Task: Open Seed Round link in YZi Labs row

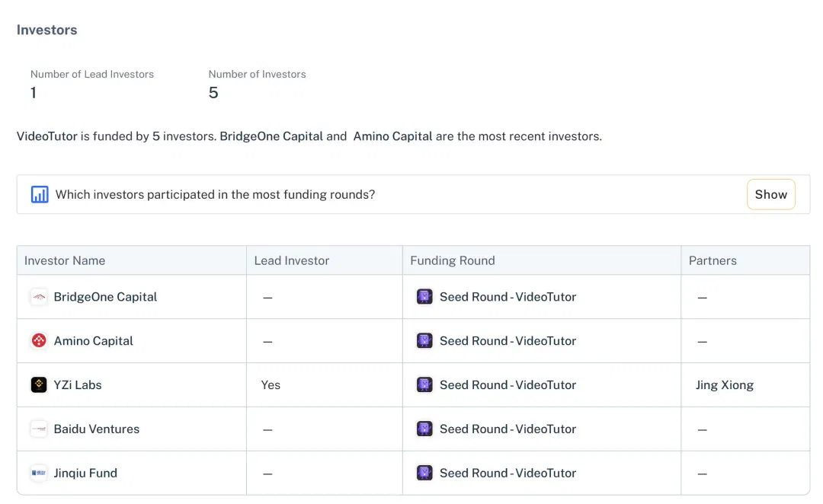Action: click(x=508, y=385)
